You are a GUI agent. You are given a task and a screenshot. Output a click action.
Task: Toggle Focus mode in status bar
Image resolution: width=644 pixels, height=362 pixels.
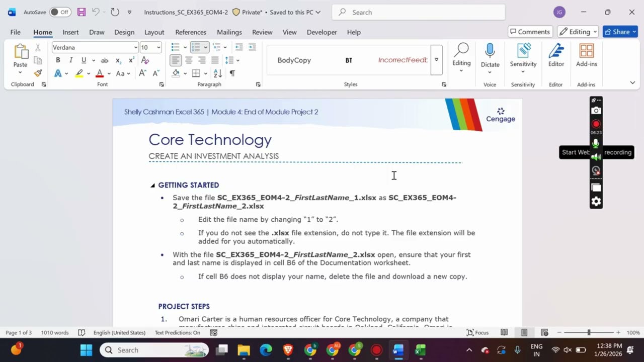point(477,332)
